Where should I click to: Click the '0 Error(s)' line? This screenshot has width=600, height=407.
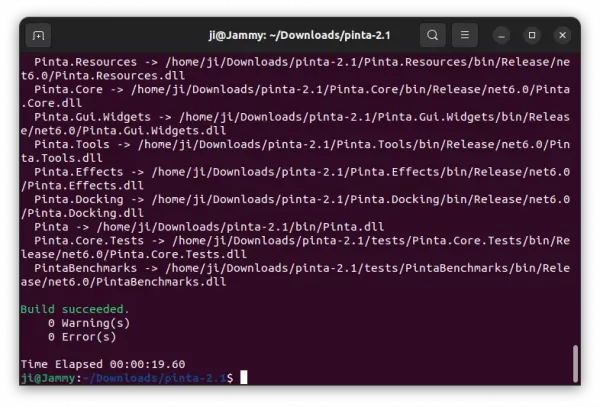click(x=82, y=337)
